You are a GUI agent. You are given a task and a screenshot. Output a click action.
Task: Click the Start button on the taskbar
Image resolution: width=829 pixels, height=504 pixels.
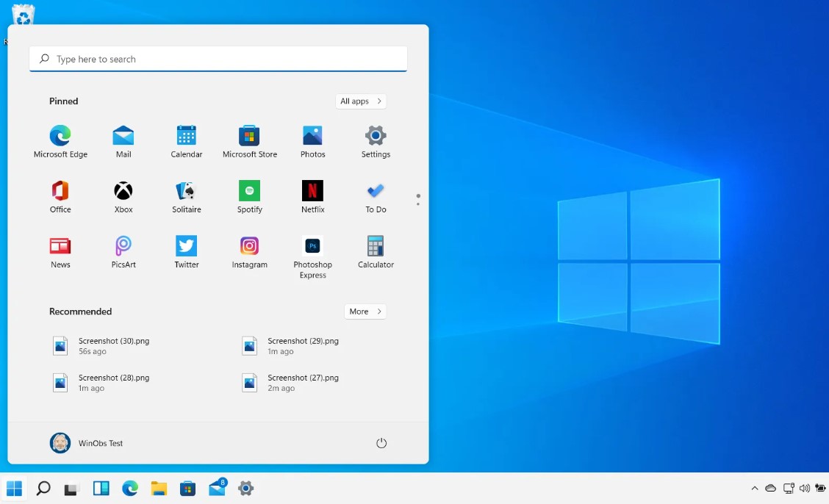pos(14,488)
